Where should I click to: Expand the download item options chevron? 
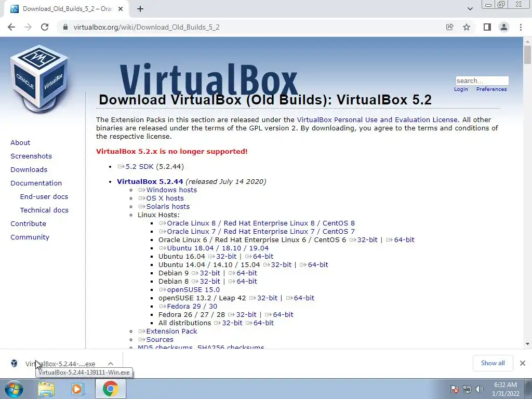111,364
